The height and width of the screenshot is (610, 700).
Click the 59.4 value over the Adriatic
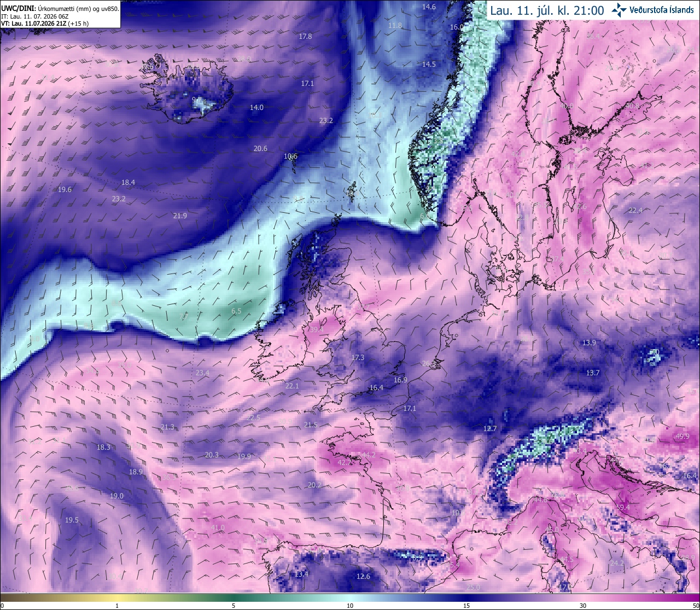[x=623, y=508]
